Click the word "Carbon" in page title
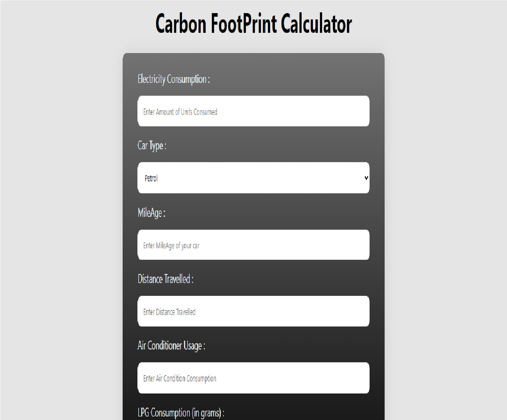This screenshot has width=507, height=420. [181, 24]
